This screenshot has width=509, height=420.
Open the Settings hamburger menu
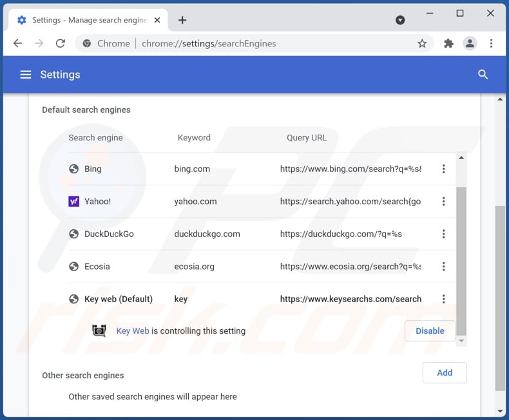26,75
